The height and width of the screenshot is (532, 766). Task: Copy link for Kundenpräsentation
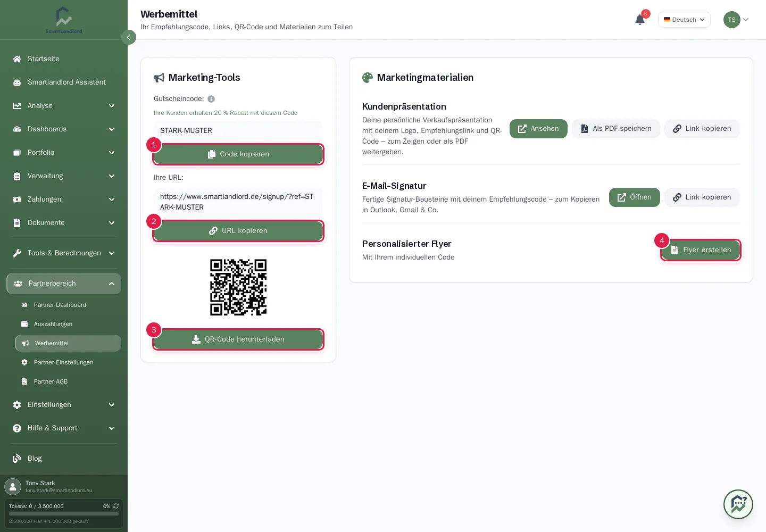click(702, 129)
